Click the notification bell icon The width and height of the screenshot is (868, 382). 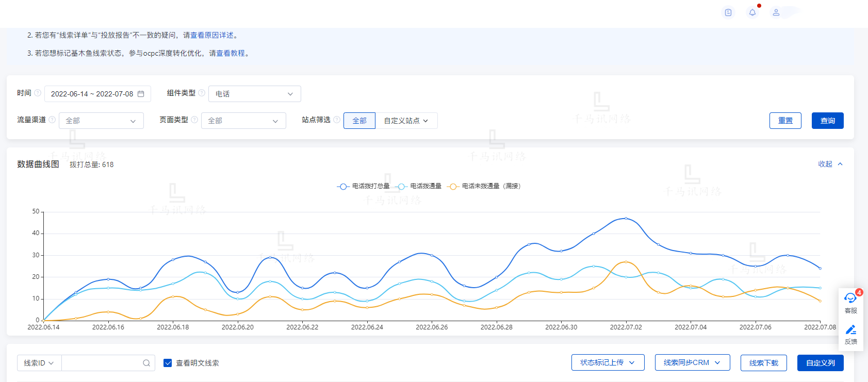752,12
